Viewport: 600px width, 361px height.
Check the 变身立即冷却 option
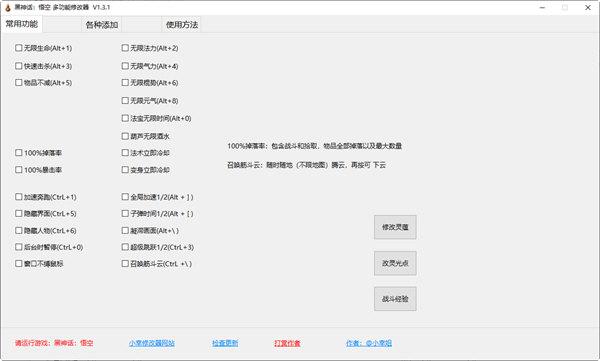[x=125, y=169]
